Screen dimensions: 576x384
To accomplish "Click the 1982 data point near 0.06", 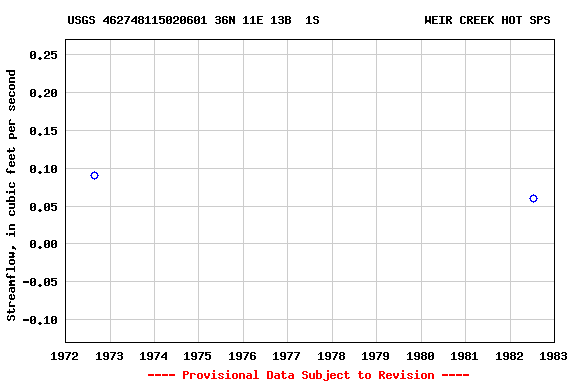I will [533, 198].
